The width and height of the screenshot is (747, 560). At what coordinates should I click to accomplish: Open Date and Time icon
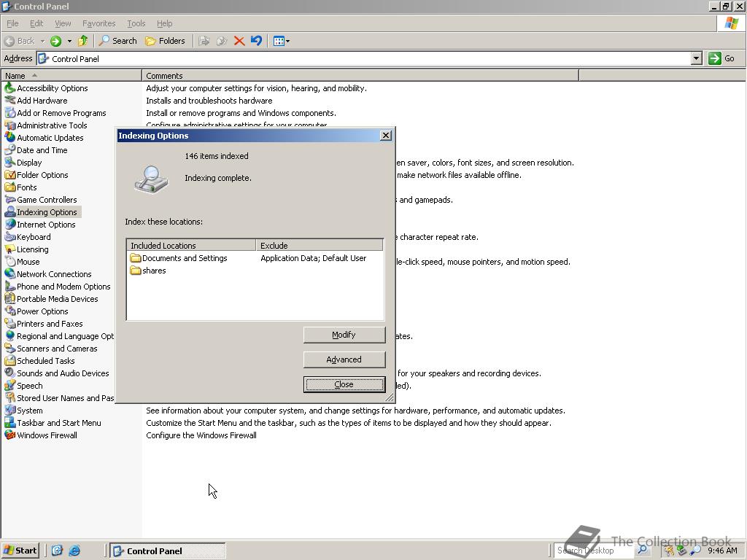10,150
